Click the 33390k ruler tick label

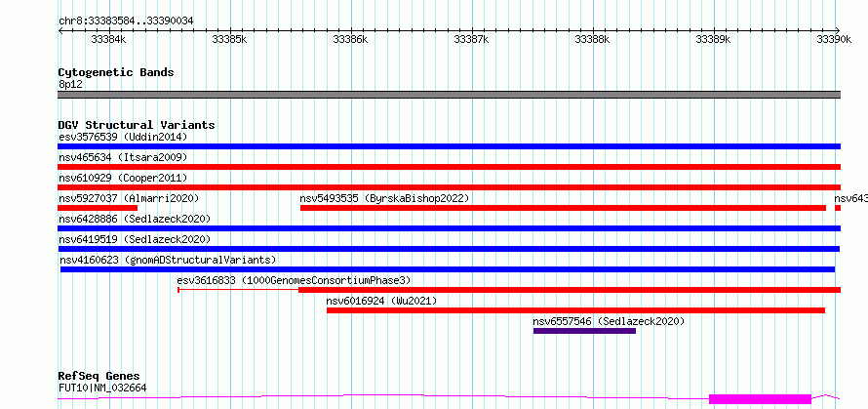[834, 39]
